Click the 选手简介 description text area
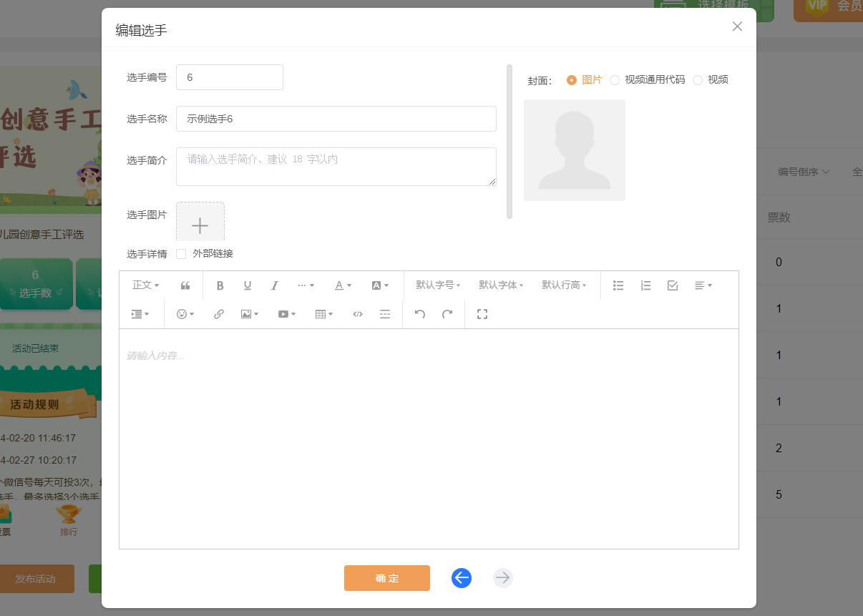This screenshot has height=616, width=863. (x=336, y=167)
